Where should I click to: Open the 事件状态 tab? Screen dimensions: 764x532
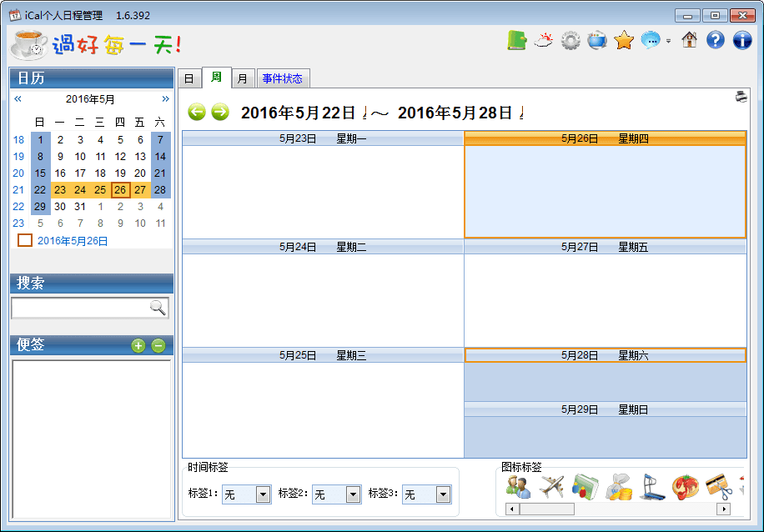[283, 78]
